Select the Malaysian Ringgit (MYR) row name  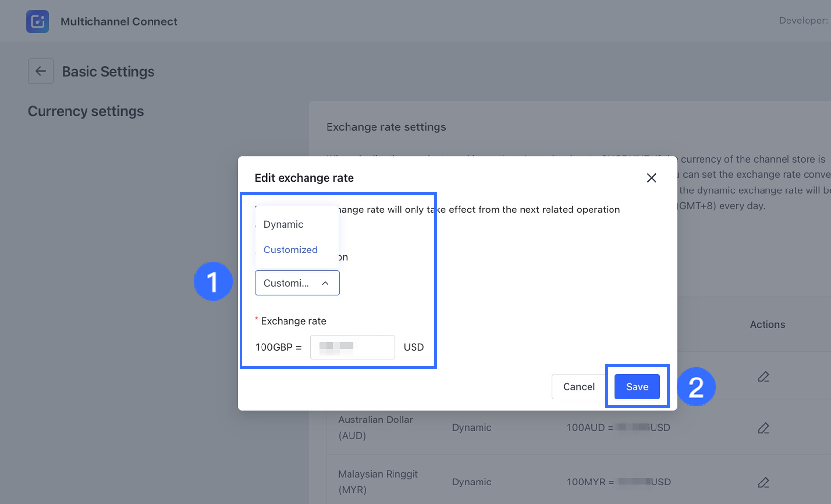tap(378, 482)
